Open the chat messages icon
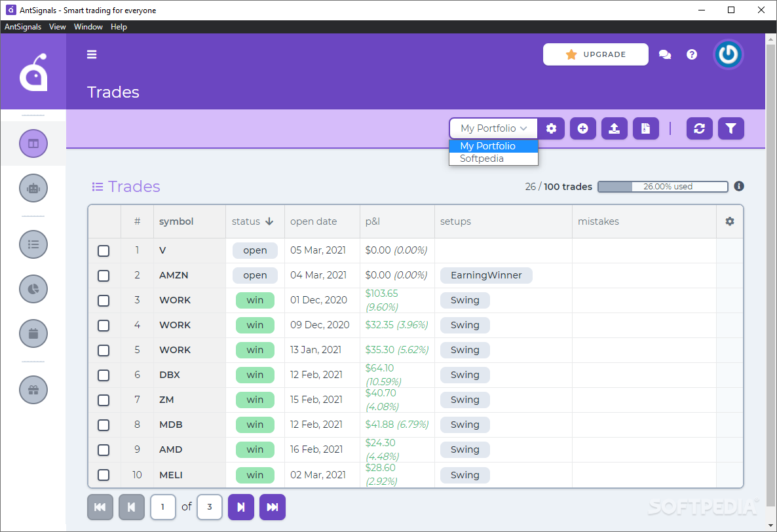777x532 pixels. pyautogui.click(x=665, y=54)
